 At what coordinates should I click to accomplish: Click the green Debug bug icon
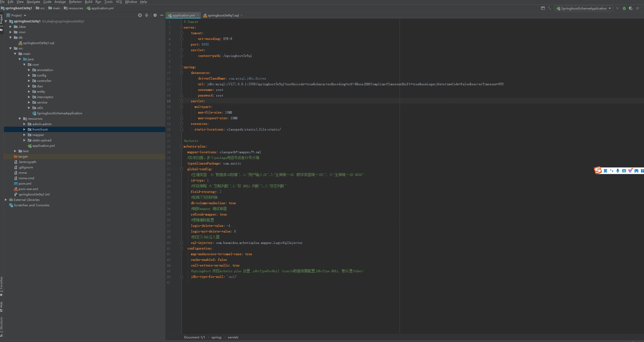624,8
